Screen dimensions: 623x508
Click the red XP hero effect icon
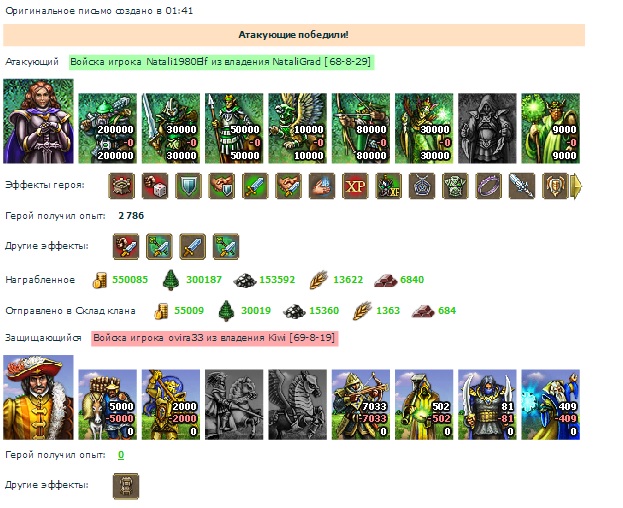[355, 186]
